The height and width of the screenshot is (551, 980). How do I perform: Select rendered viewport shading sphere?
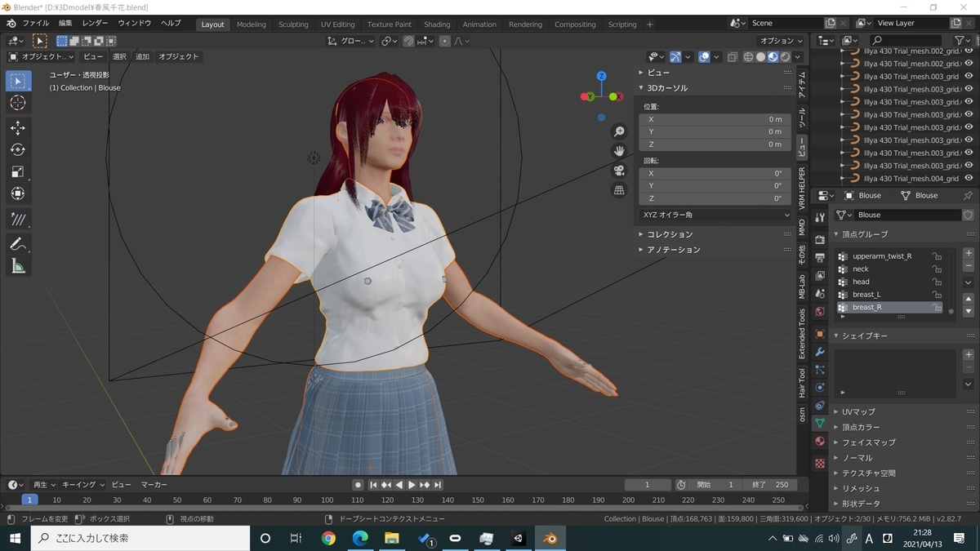tap(785, 57)
